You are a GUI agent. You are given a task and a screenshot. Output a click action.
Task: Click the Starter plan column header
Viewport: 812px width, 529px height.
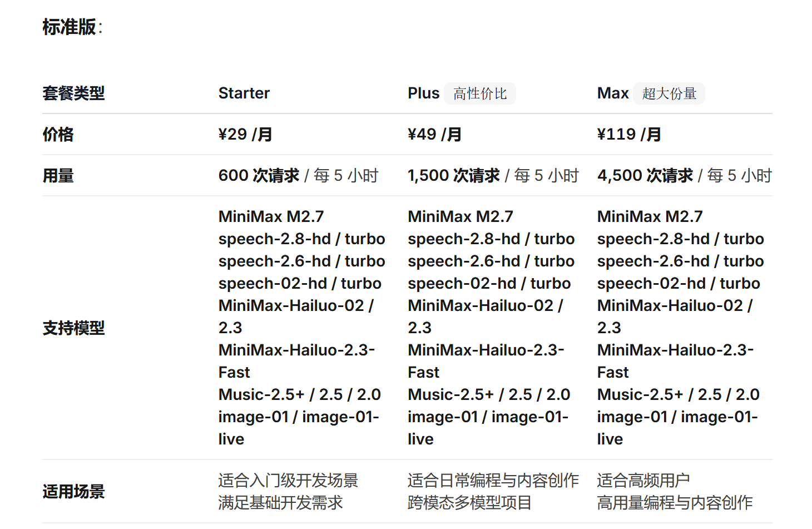(244, 93)
